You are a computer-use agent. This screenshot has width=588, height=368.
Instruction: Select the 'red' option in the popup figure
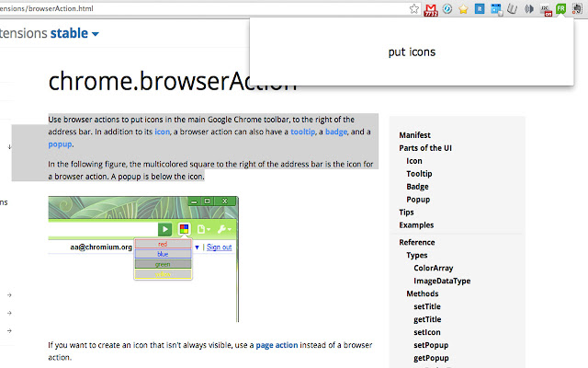[163, 244]
